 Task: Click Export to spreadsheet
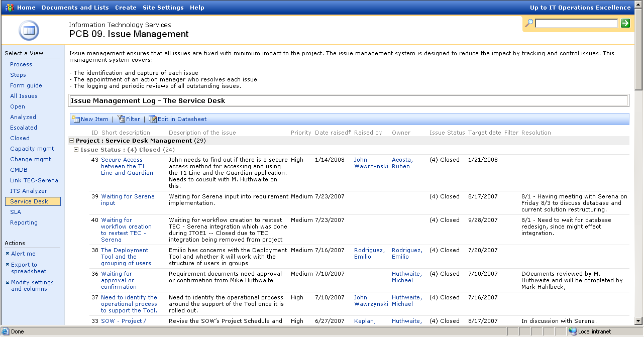(29, 268)
